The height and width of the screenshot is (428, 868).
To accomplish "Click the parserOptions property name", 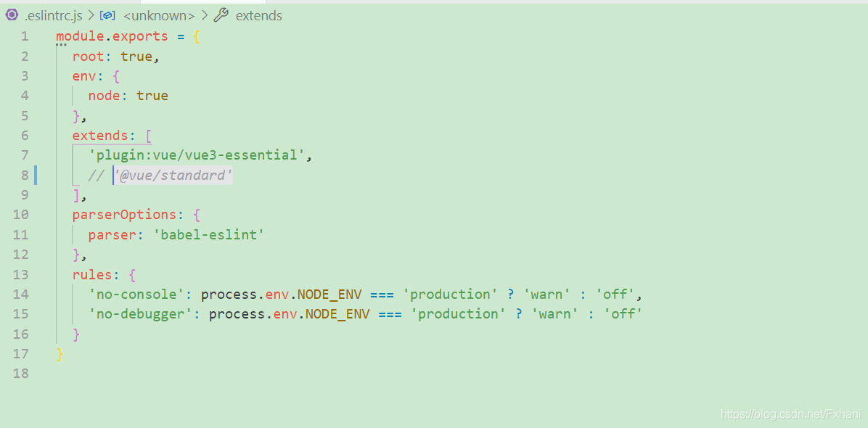I will coord(124,215).
